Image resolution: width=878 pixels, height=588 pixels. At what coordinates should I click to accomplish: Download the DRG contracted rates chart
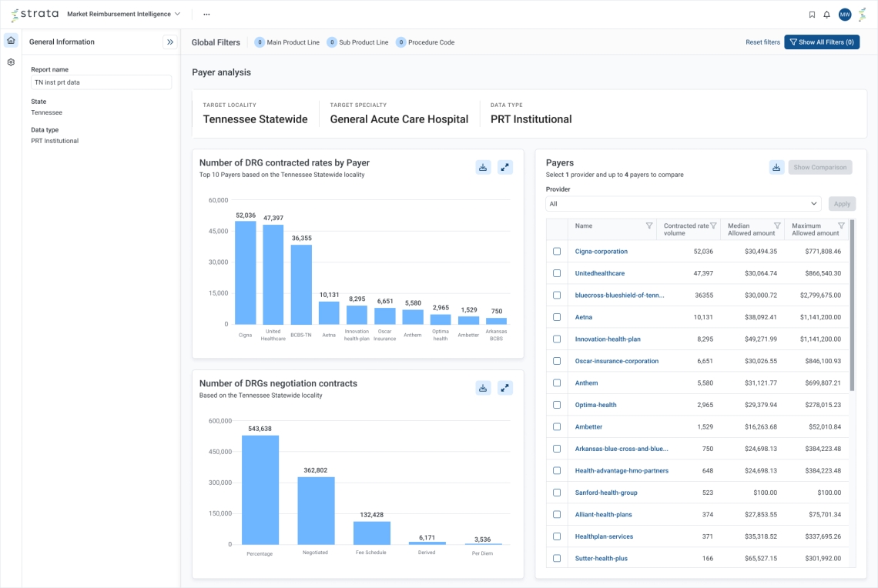(483, 166)
